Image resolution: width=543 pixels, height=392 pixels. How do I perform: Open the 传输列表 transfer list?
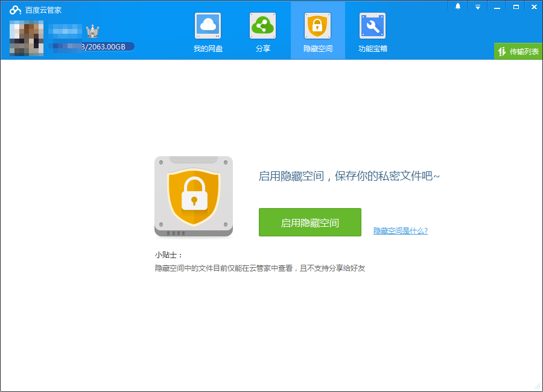click(x=518, y=52)
